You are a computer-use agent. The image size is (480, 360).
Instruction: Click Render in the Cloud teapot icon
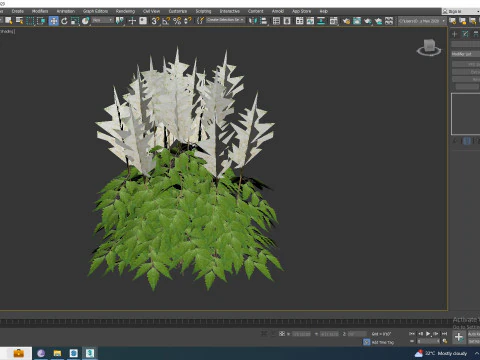[x=378, y=21]
